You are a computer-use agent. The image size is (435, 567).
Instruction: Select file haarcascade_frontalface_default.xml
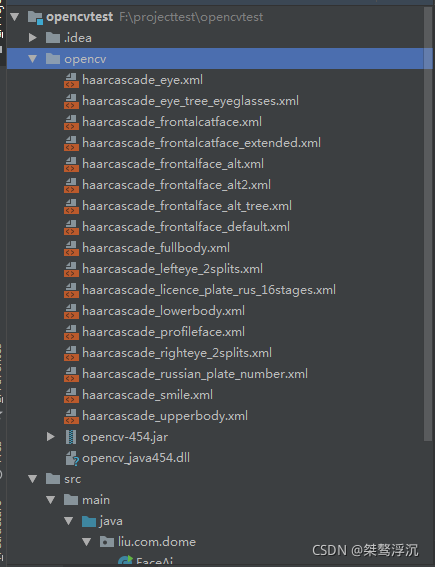186,227
